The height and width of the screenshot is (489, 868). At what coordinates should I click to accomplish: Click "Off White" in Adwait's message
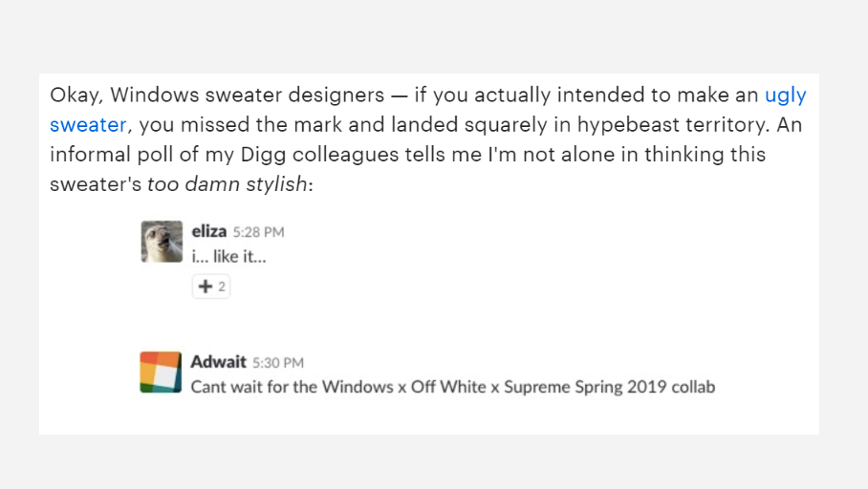pyautogui.click(x=448, y=387)
